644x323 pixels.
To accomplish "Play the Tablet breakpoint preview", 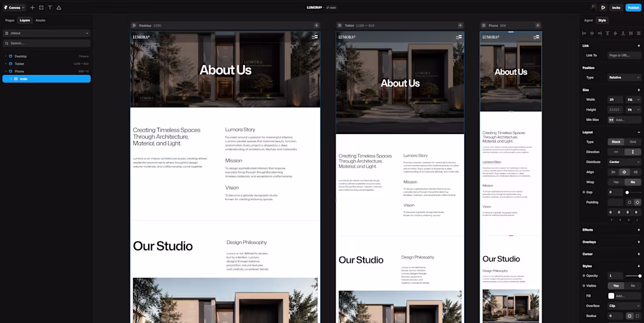I will pyautogui.click(x=340, y=25).
